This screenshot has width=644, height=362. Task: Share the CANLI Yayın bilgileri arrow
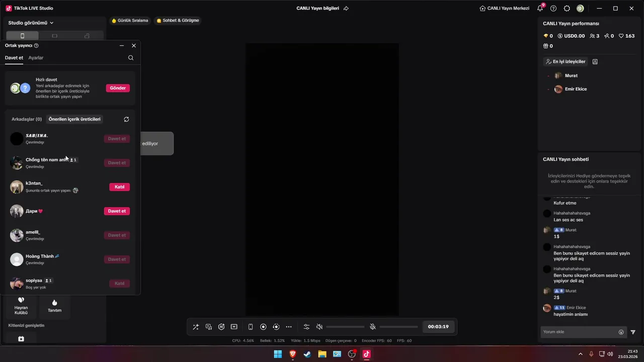pos(346,9)
